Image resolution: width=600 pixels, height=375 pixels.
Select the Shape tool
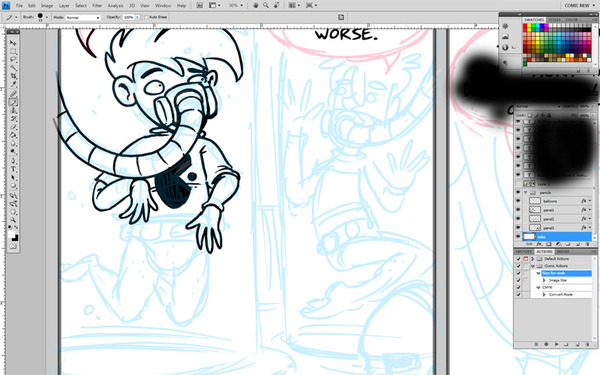tap(13, 186)
